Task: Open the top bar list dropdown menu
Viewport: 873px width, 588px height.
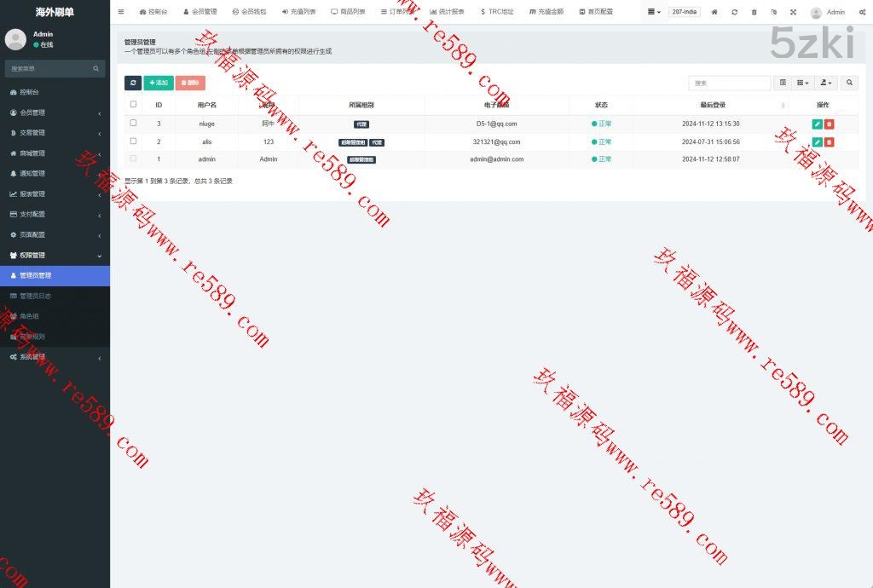Action: (x=654, y=12)
